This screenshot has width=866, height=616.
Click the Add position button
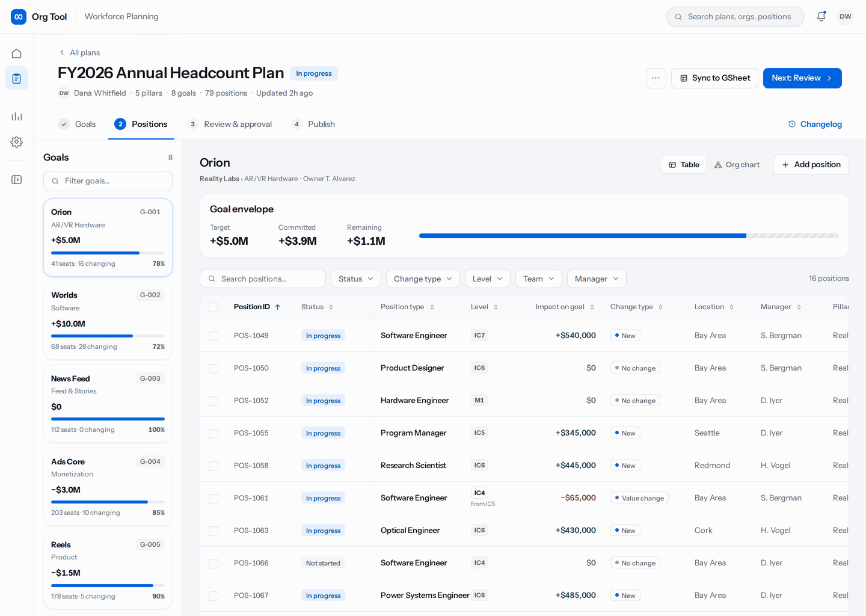pos(811,165)
